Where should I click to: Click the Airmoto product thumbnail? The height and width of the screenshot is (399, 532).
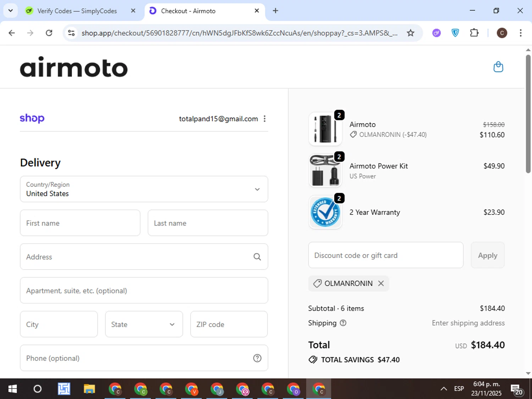[x=325, y=129]
